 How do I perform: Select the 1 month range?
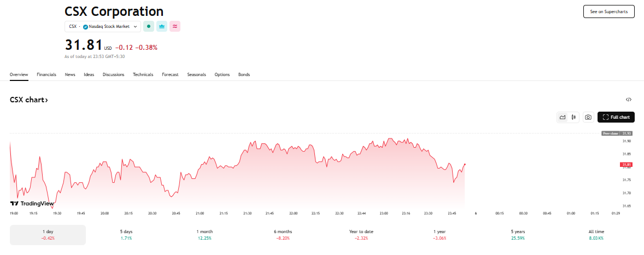pyautogui.click(x=204, y=235)
